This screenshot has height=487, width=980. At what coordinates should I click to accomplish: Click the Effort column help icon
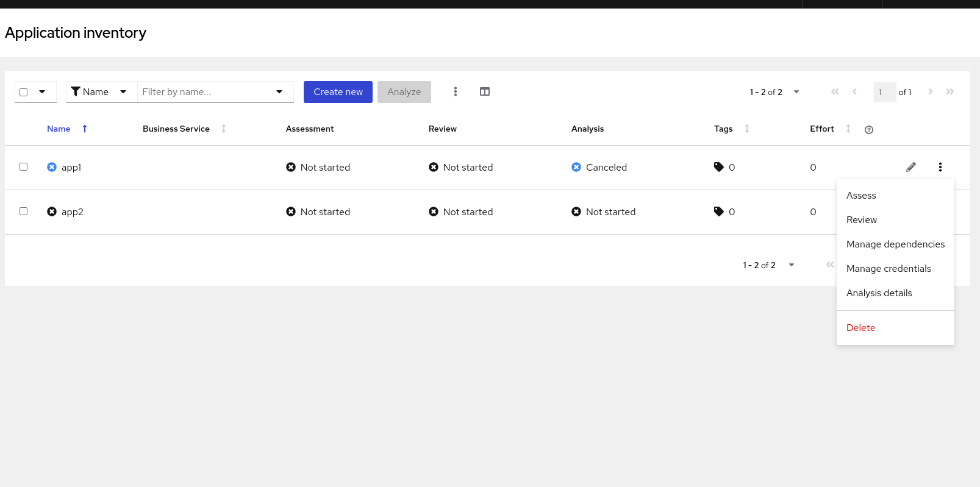[869, 129]
